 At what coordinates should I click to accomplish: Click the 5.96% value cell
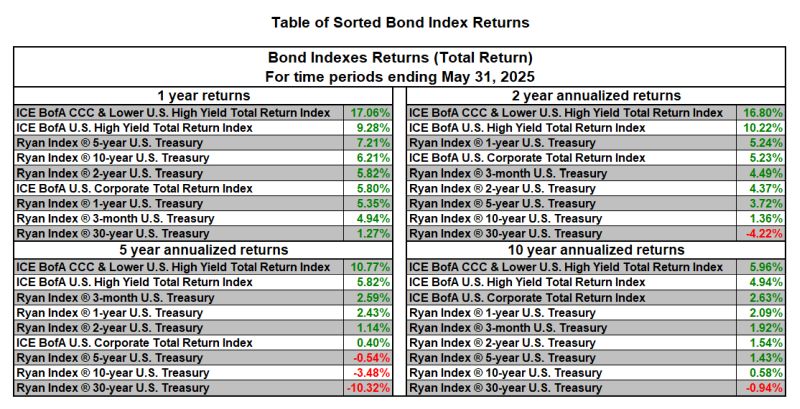[765, 267]
